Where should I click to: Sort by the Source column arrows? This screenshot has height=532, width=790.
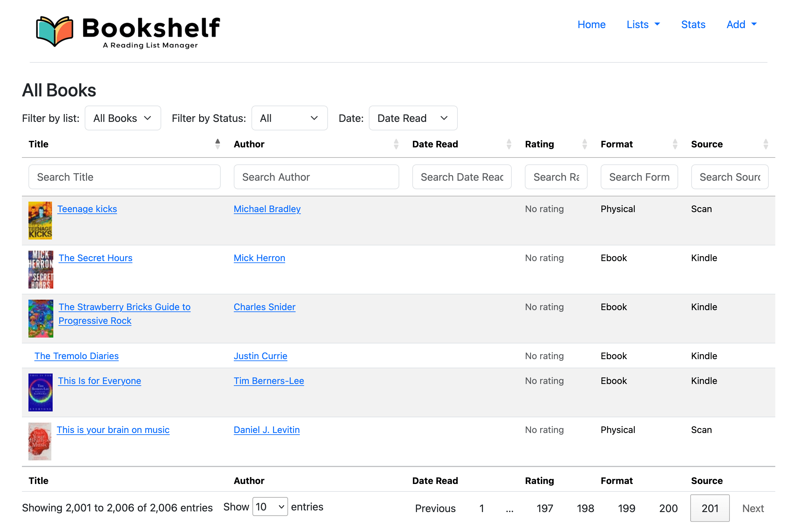pyautogui.click(x=765, y=144)
